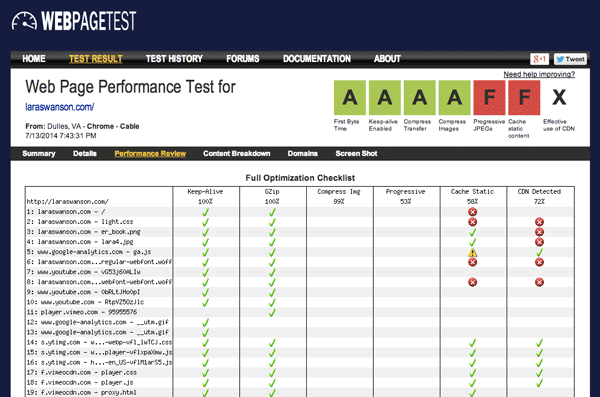The height and width of the screenshot is (397, 600).
Task: Switch to the Summary tab
Action: (x=39, y=154)
